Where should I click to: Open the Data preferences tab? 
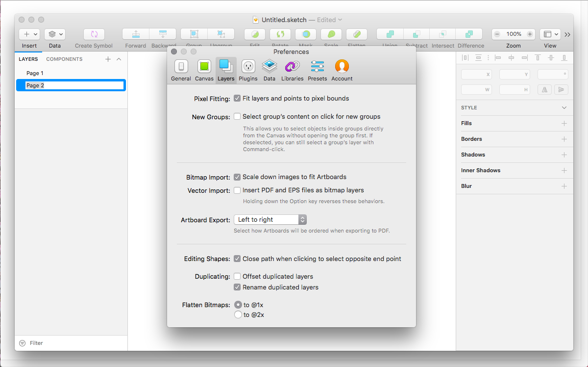click(x=269, y=70)
